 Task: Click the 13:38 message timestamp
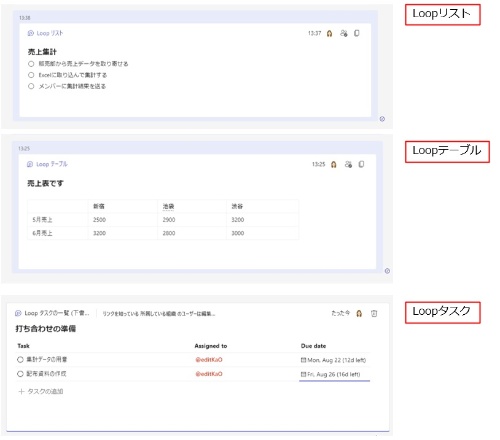coord(25,18)
